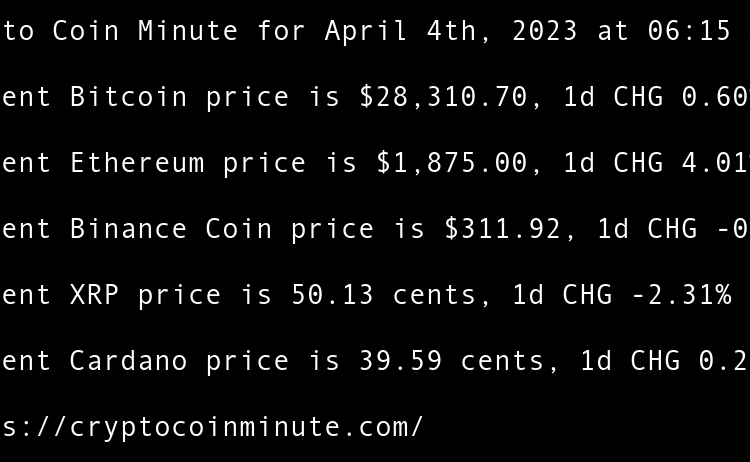This screenshot has width=750, height=462.
Task: Click the word Bitcoin
Action: point(129,97)
